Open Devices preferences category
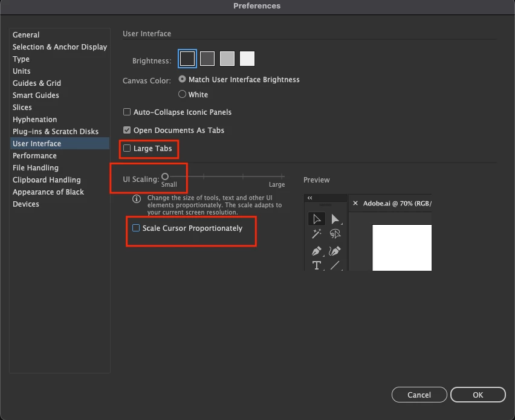Image resolution: width=515 pixels, height=420 pixels. coord(59,204)
